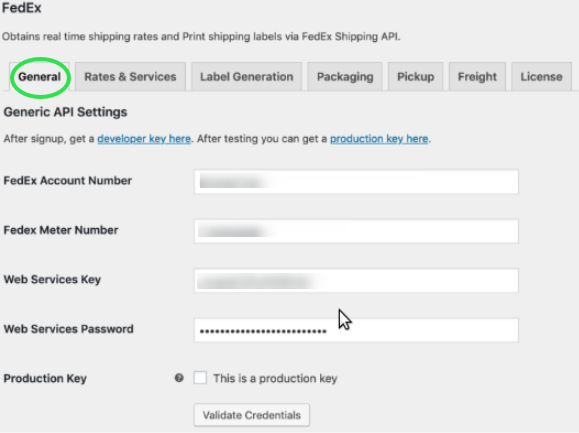The height and width of the screenshot is (433, 579).
Task: Click the 'This is a production key' label
Action: pos(275,378)
